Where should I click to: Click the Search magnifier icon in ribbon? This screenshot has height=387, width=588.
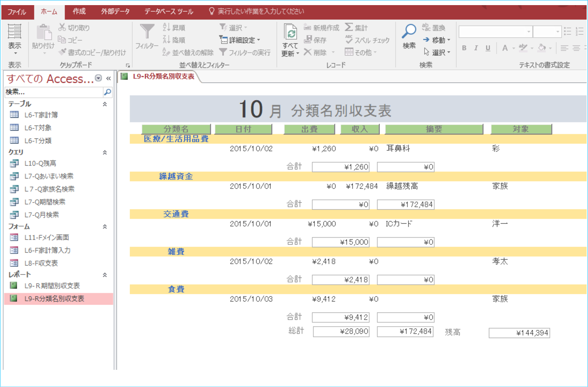click(409, 32)
